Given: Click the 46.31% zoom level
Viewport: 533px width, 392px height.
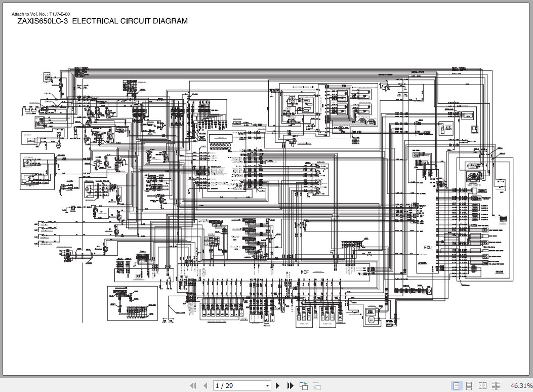Looking at the screenshot, I should [521, 385].
